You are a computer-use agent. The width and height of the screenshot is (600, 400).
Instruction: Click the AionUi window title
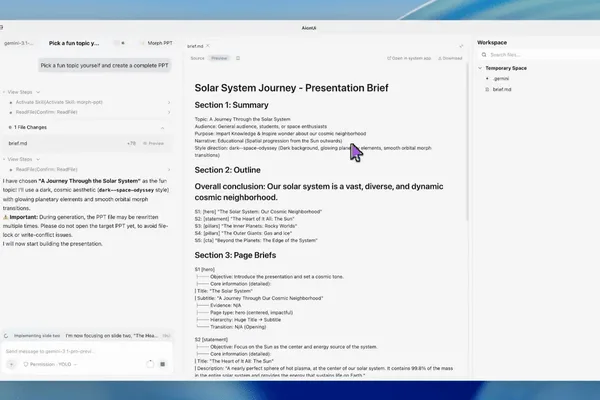(x=309, y=28)
